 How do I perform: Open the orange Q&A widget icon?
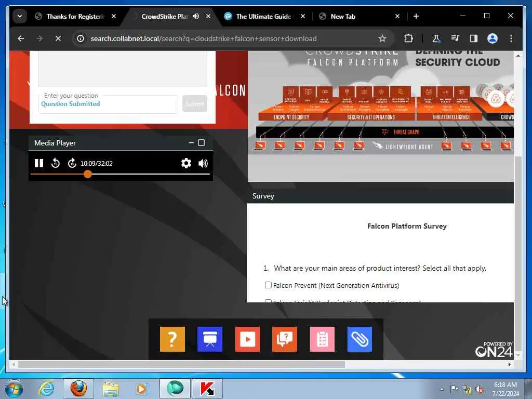tap(285, 339)
